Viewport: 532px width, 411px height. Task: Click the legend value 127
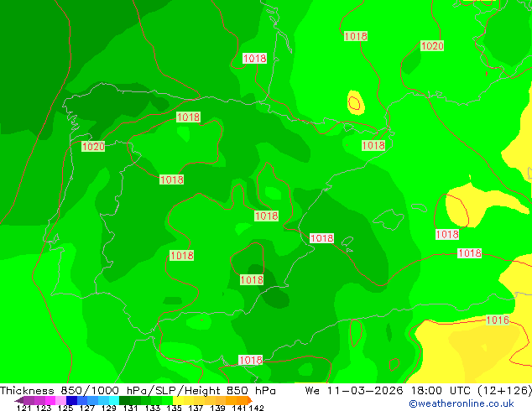[87, 408]
